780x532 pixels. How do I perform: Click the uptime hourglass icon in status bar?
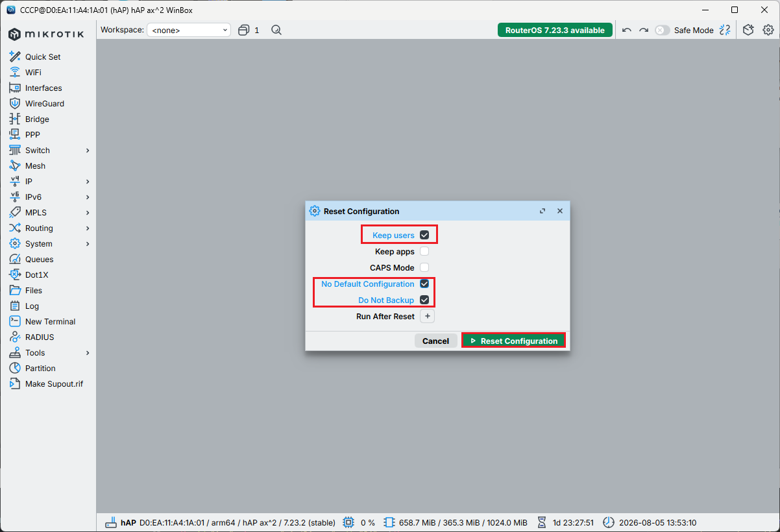[x=542, y=522]
